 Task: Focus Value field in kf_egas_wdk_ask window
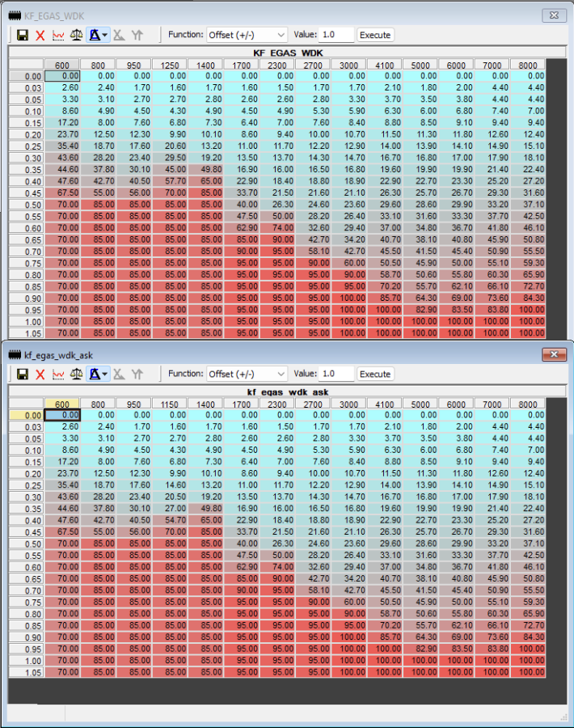click(336, 374)
